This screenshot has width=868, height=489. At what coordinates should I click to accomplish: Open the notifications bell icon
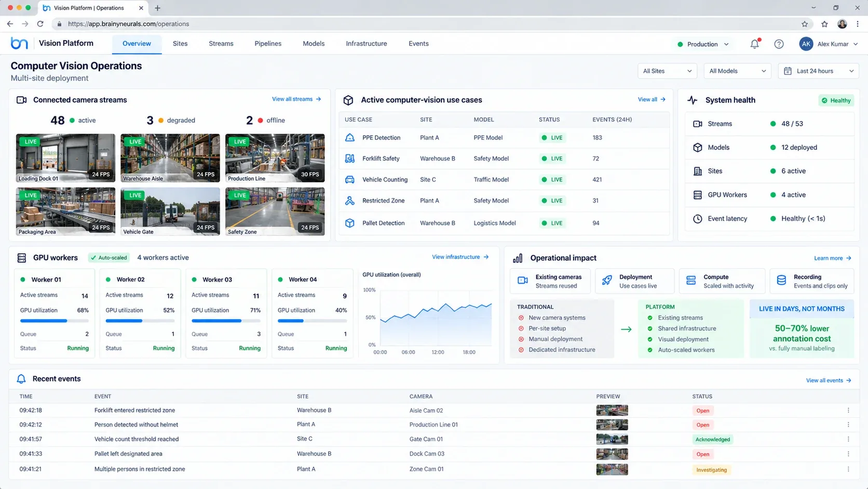(755, 44)
